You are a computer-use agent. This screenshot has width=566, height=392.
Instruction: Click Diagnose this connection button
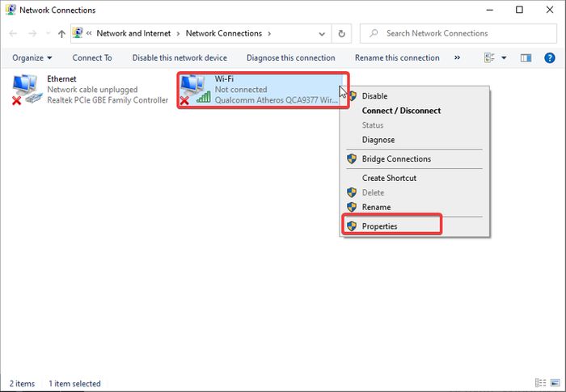[x=290, y=58]
